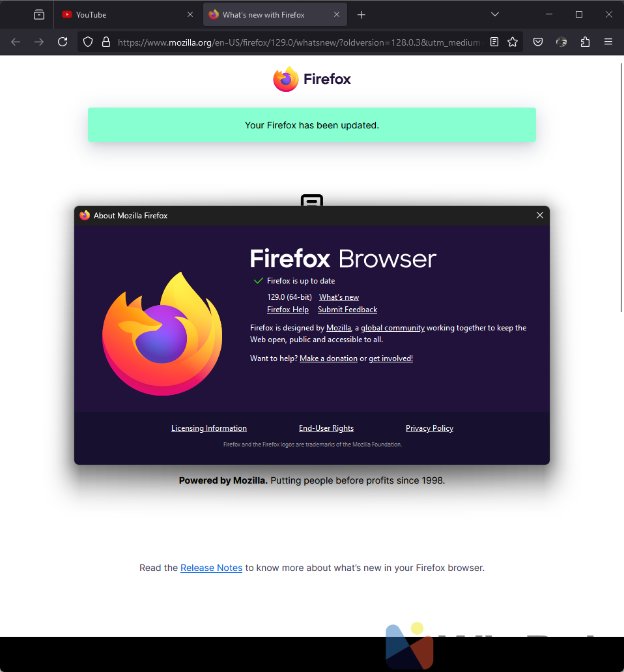
Task: Open the Save to Pocket icon
Action: (x=538, y=42)
